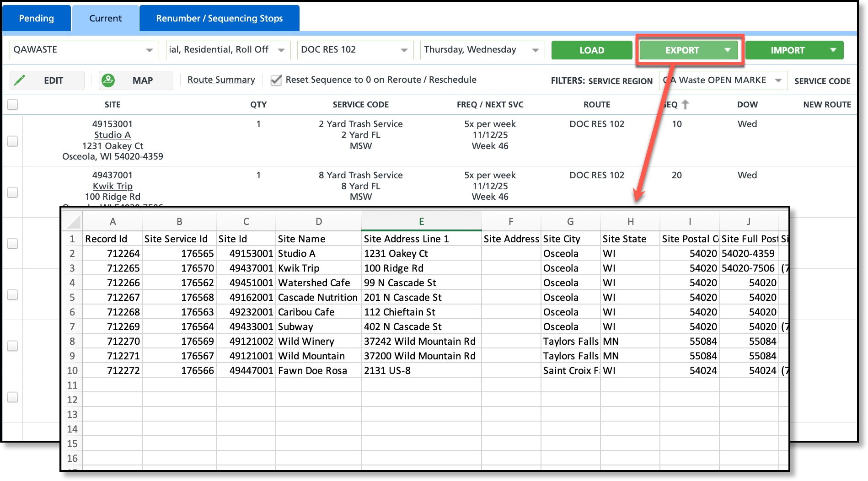Viewport: 868px width, 481px height.
Task: Toggle Reset Sequence to 0 checkbox
Action: (x=276, y=80)
